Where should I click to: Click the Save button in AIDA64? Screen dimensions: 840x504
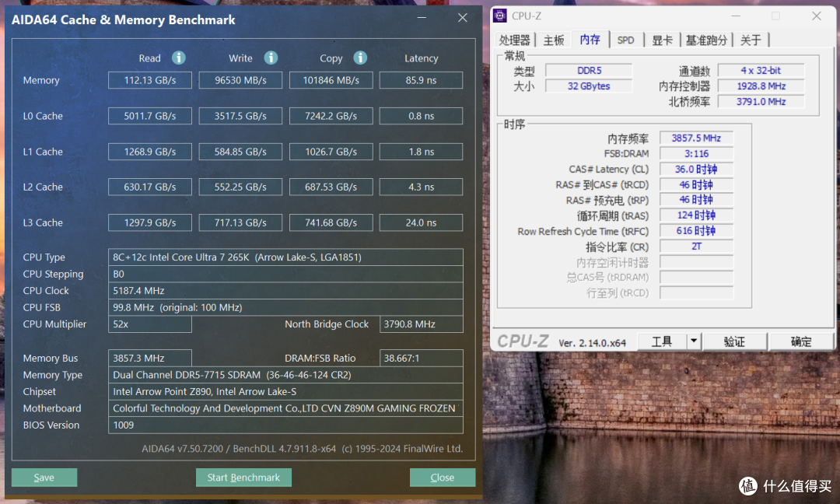(44, 478)
